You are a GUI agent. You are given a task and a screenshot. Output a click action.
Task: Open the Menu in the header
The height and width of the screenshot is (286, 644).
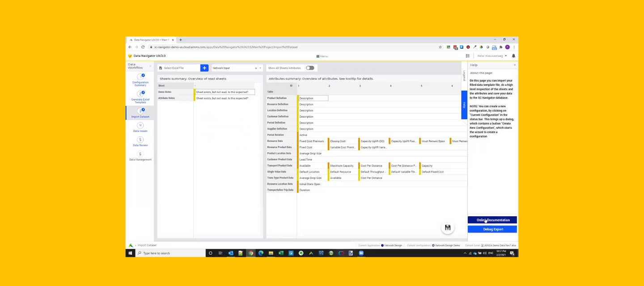pyautogui.click(x=322, y=56)
